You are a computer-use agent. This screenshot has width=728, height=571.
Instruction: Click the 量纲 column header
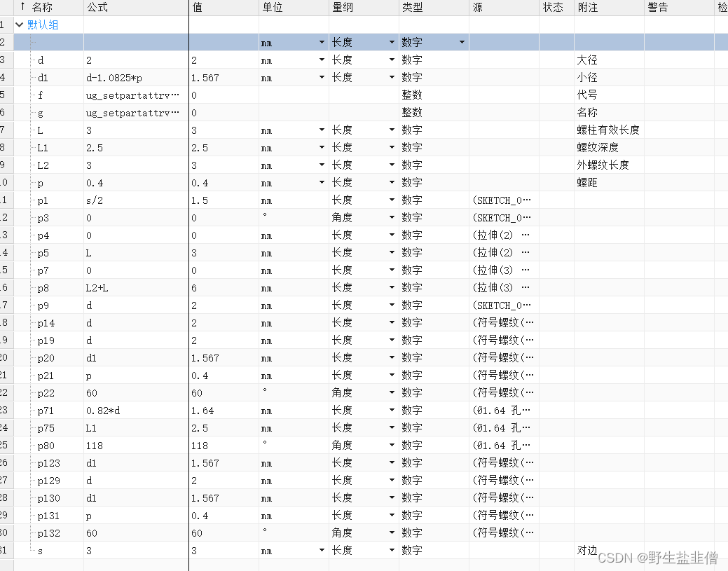pos(343,8)
